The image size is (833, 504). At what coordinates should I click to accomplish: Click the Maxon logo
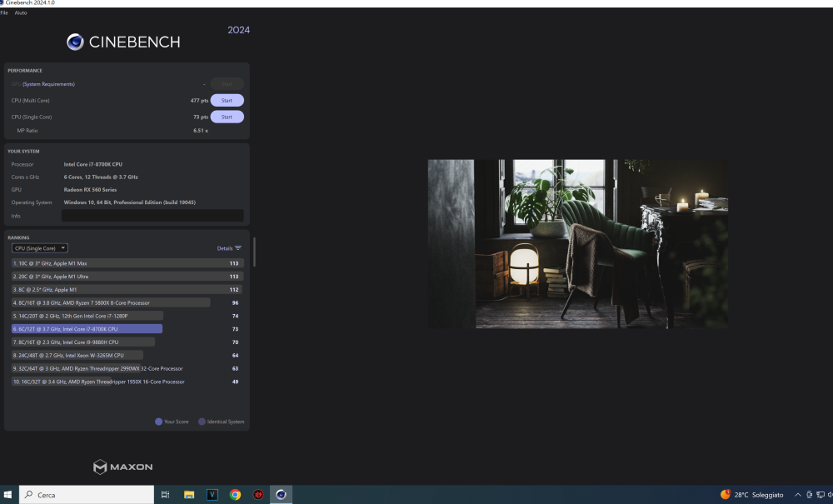pyautogui.click(x=122, y=467)
